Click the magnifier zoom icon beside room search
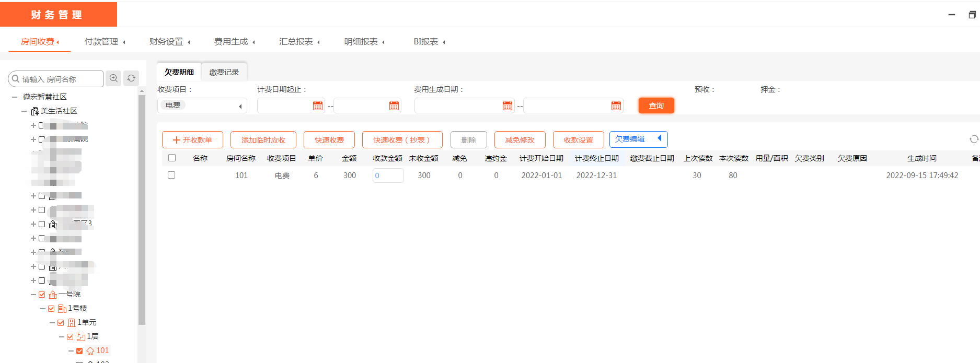The width and height of the screenshot is (980, 363). click(x=113, y=78)
